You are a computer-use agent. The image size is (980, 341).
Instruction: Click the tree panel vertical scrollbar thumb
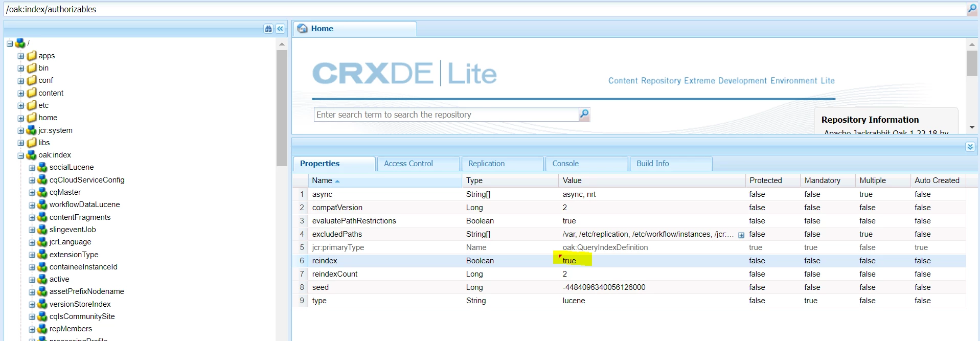coord(282,108)
